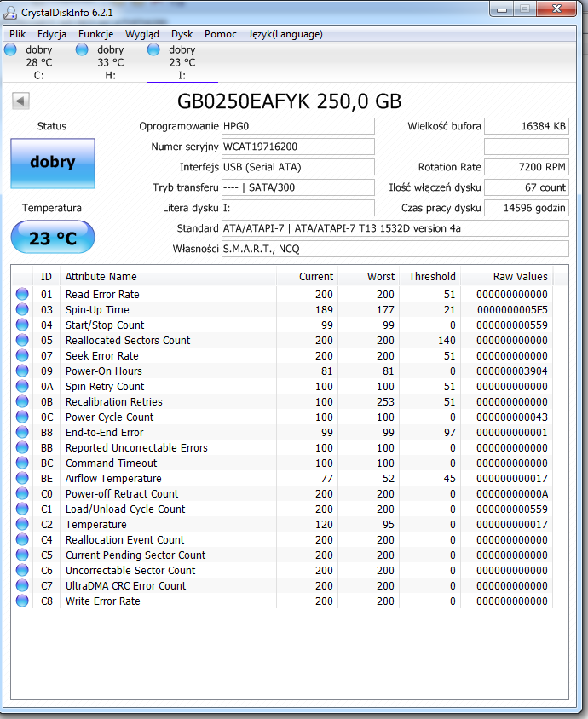Screen dimensions: 588x719
Task: Click the work time field 14596 godzin
Action: 527,208
